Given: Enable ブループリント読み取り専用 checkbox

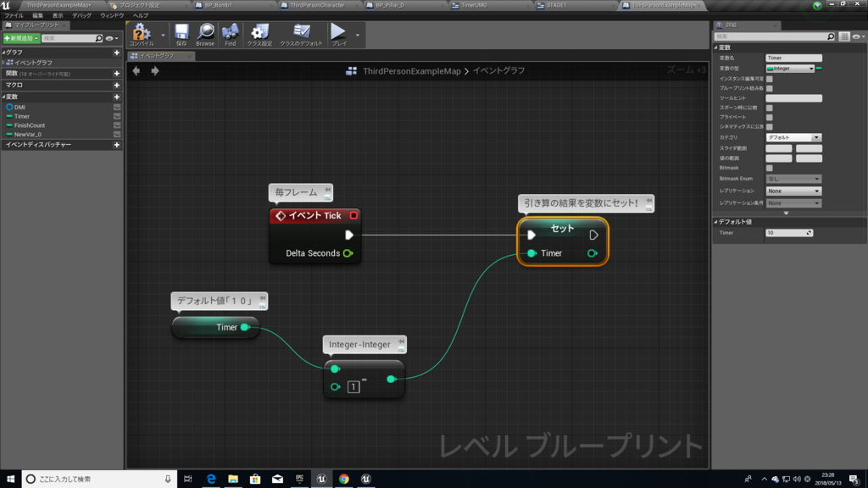Looking at the screenshot, I should 770,88.
